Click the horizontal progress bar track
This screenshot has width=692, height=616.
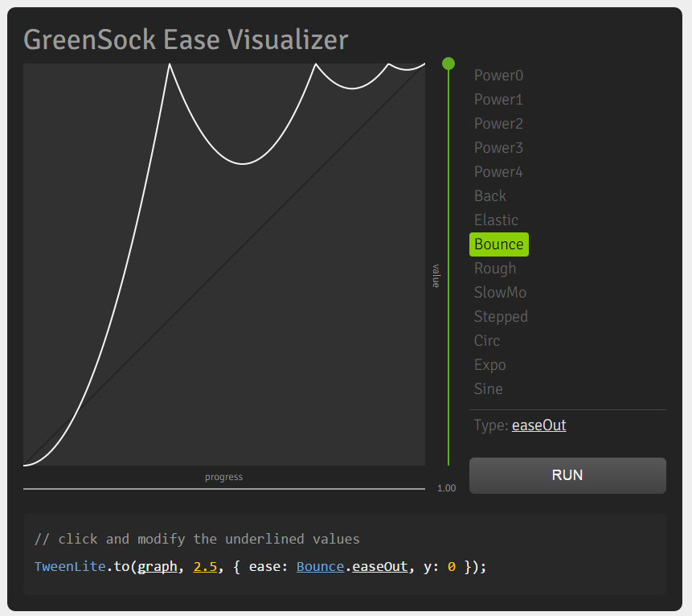click(x=224, y=489)
